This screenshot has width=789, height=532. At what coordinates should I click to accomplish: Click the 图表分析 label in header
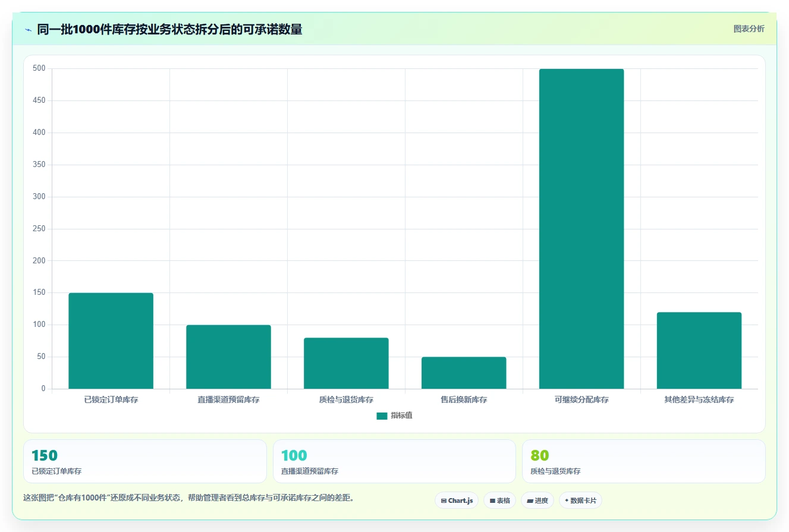click(x=749, y=29)
